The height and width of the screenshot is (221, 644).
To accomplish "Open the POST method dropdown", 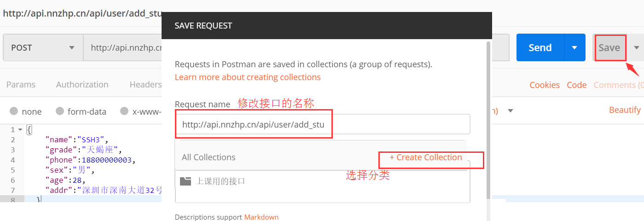I will click(x=42, y=47).
